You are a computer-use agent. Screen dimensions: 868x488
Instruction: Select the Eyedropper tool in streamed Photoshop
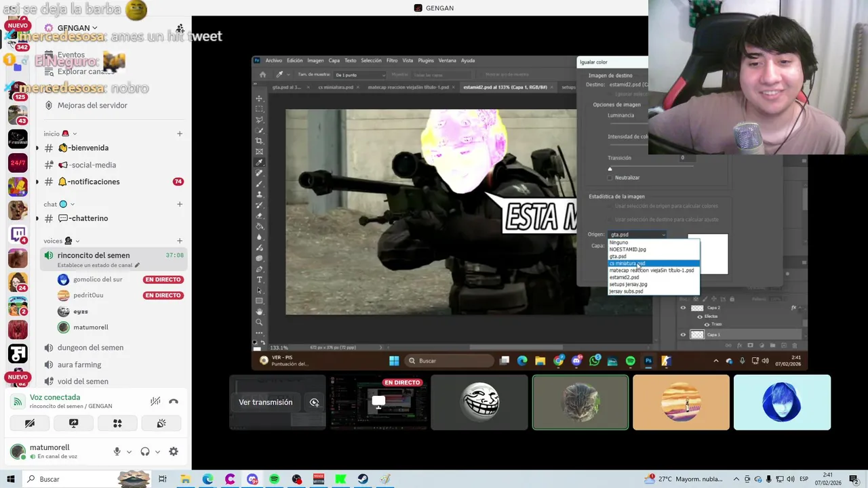(259, 163)
